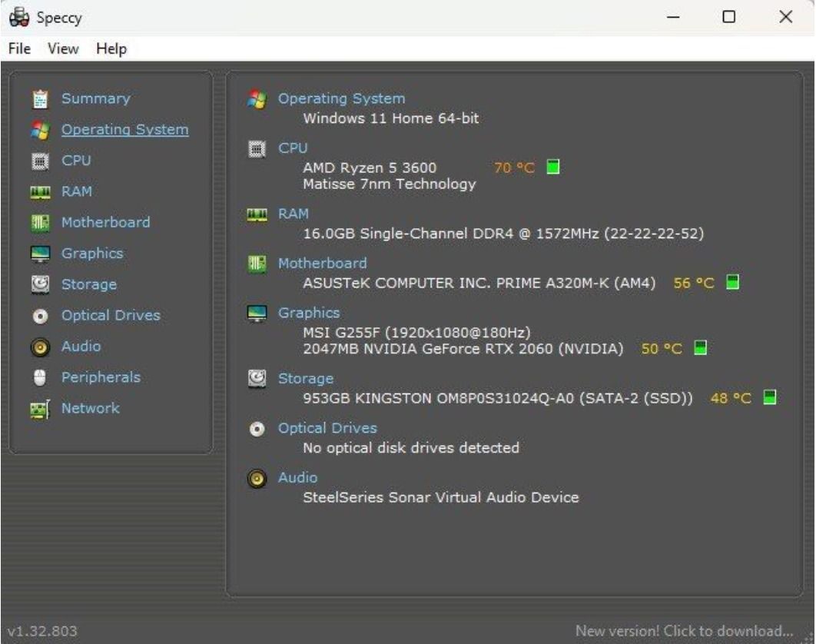Click the SteelSeries Sonar Virtual Audio Device text
Image resolution: width=816 pixels, height=644 pixels.
[x=441, y=497]
